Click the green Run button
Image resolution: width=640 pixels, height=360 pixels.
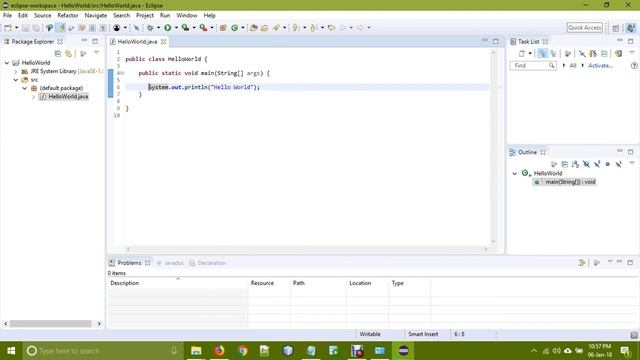[x=168, y=28]
